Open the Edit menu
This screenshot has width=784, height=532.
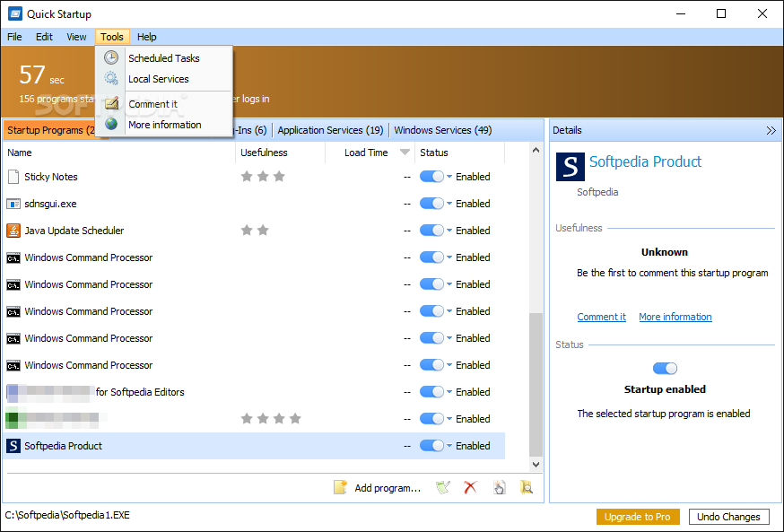click(x=44, y=37)
